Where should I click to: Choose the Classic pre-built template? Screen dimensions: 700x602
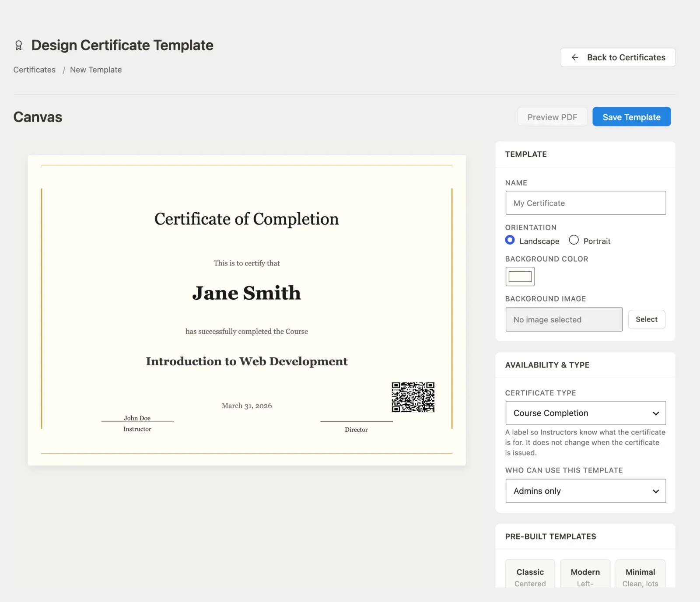pos(530,574)
